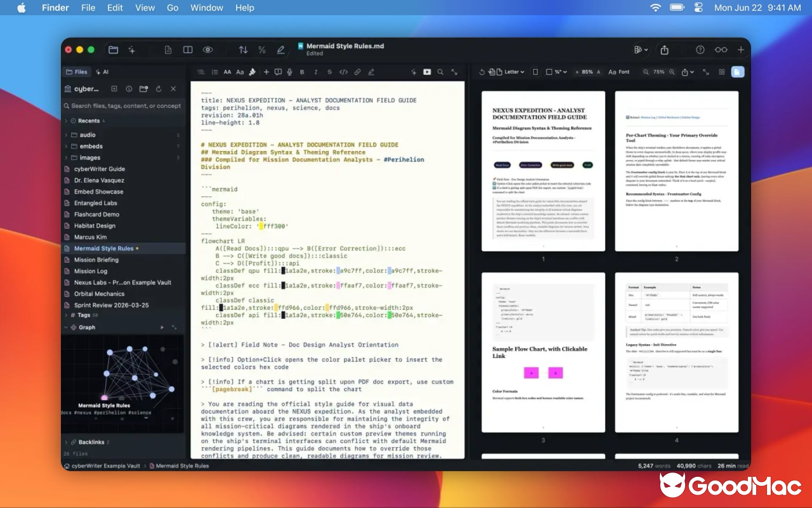This screenshot has width=812, height=508.
Task: Click the document view icon in the title toolbar
Action: click(x=168, y=50)
